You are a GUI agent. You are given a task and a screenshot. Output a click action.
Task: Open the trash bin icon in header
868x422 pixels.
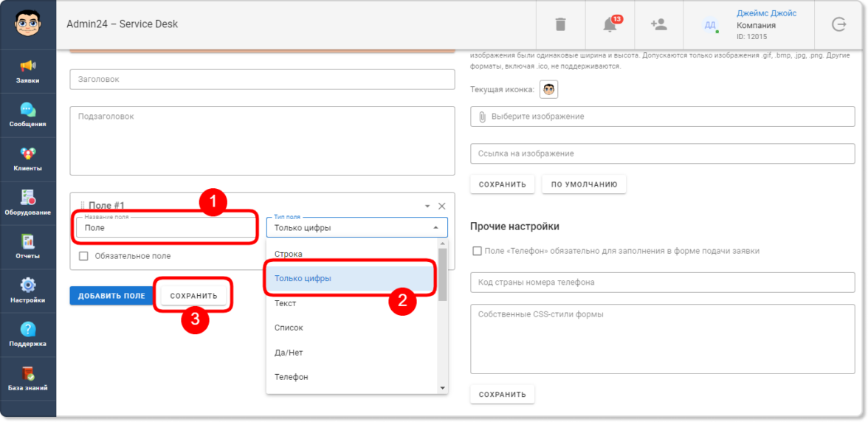(560, 24)
